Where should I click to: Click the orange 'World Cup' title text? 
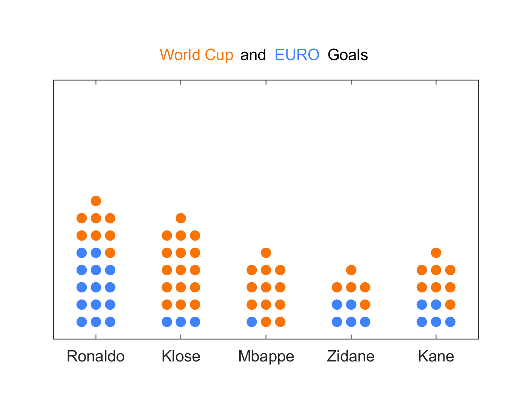(x=196, y=55)
